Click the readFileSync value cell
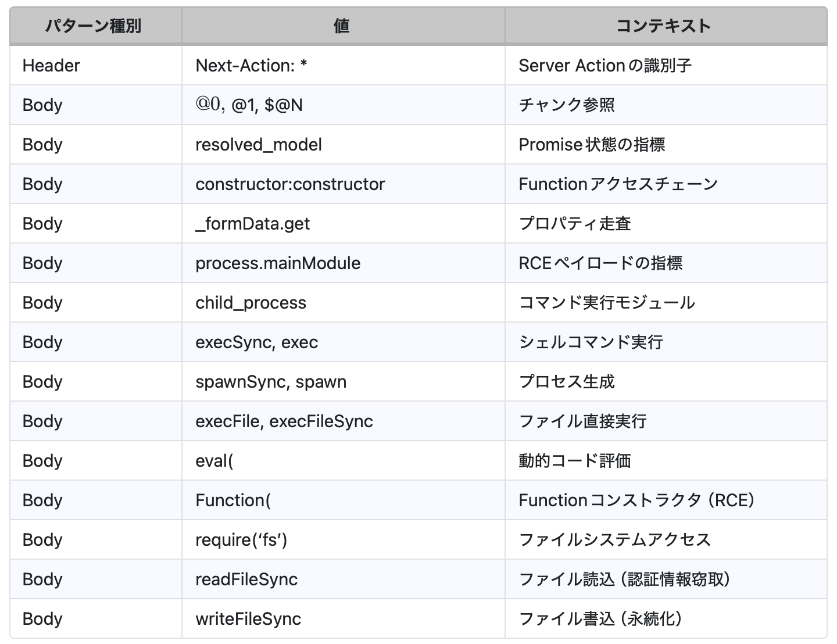This screenshot has height=644, width=837. 246,579
